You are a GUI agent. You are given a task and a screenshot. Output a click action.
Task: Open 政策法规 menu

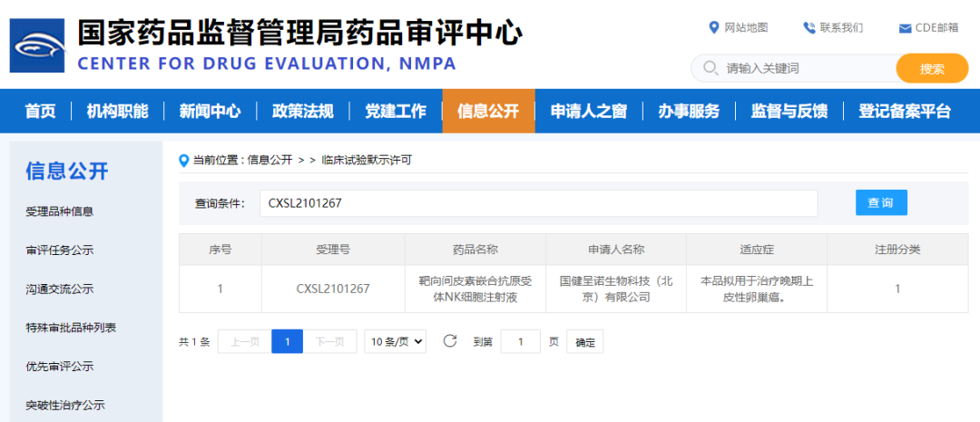[x=302, y=112]
